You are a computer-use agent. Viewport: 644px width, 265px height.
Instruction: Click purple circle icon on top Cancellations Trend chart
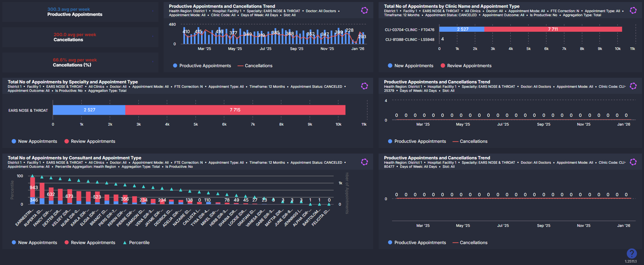pos(364,10)
